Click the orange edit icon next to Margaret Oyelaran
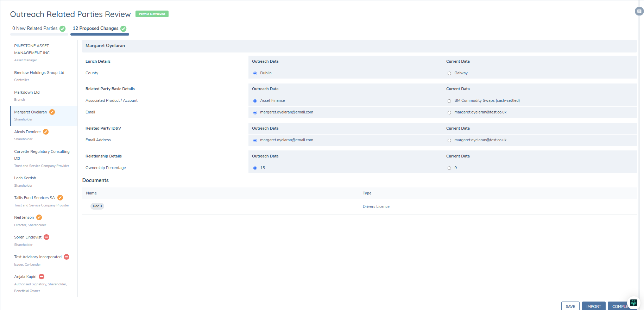 click(52, 112)
